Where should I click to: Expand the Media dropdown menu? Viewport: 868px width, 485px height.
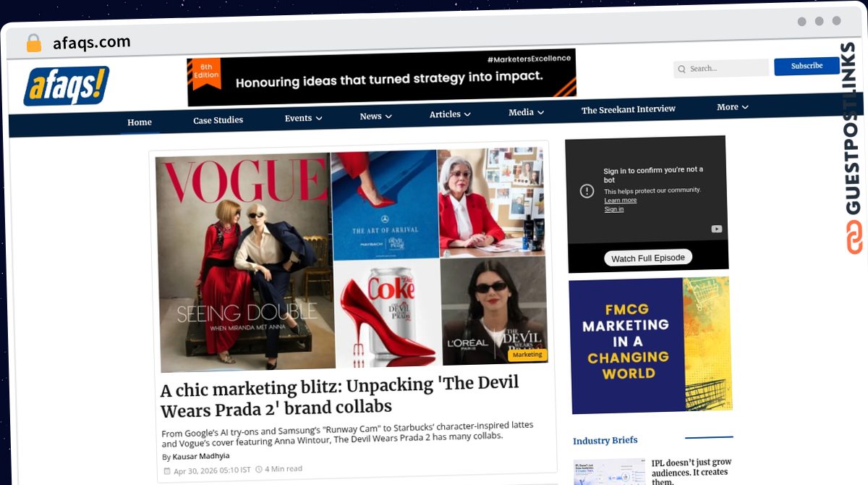[x=526, y=112]
